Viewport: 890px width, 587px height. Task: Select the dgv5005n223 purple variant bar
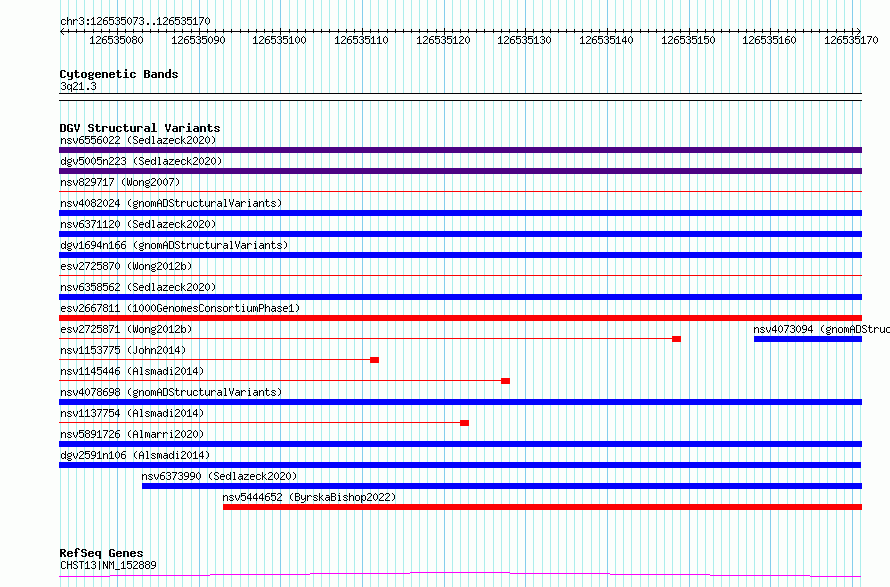pos(460,171)
